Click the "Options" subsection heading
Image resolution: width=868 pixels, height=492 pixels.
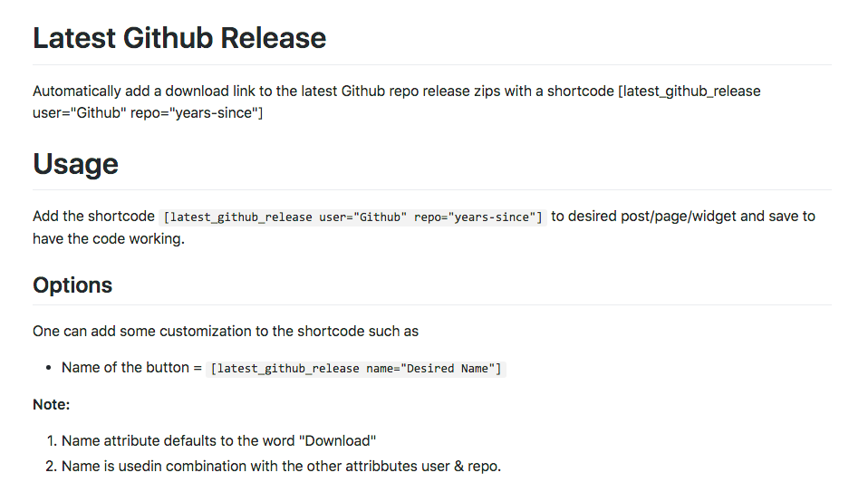click(x=72, y=285)
